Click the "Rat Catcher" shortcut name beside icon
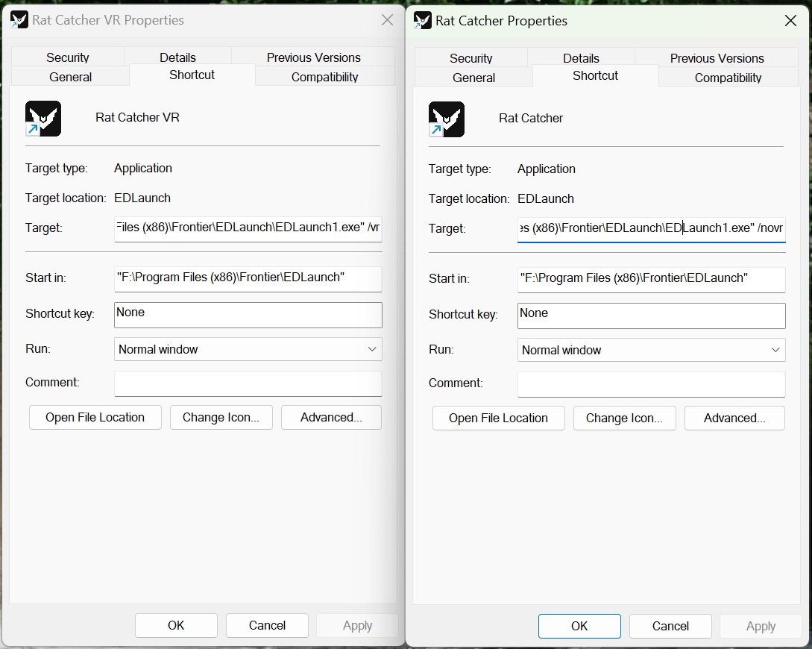This screenshot has width=812, height=649. pyautogui.click(x=531, y=118)
